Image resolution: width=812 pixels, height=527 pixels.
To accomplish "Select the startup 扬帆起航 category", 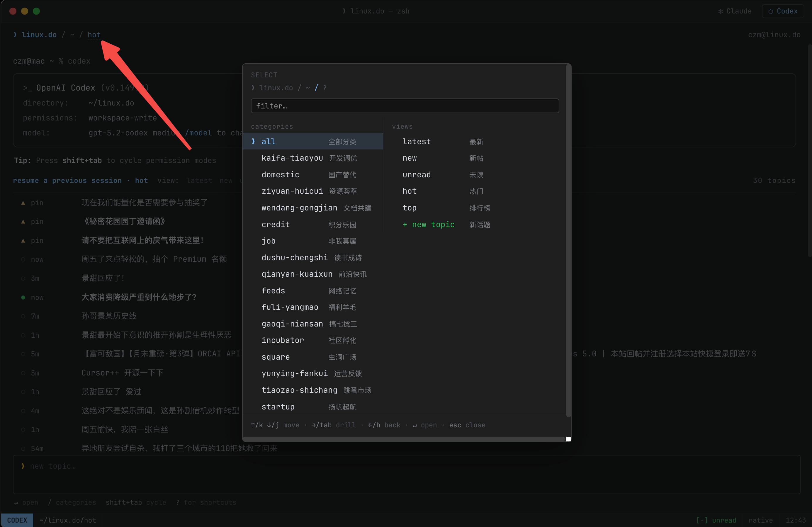I will (x=313, y=407).
